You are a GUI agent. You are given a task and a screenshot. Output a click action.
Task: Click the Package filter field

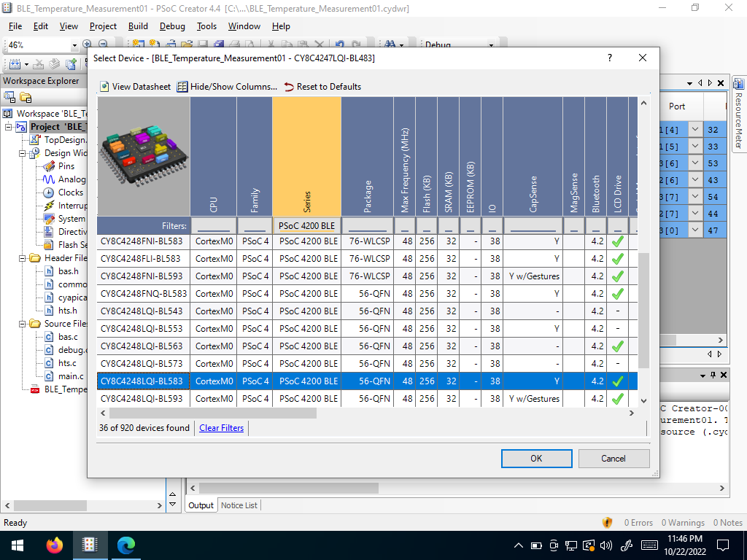(368, 226)
